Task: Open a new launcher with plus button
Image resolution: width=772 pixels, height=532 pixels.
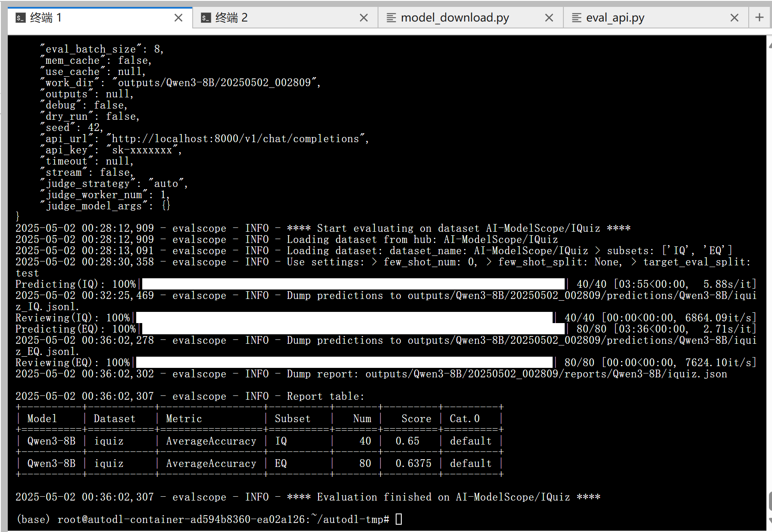Action: 759,18
